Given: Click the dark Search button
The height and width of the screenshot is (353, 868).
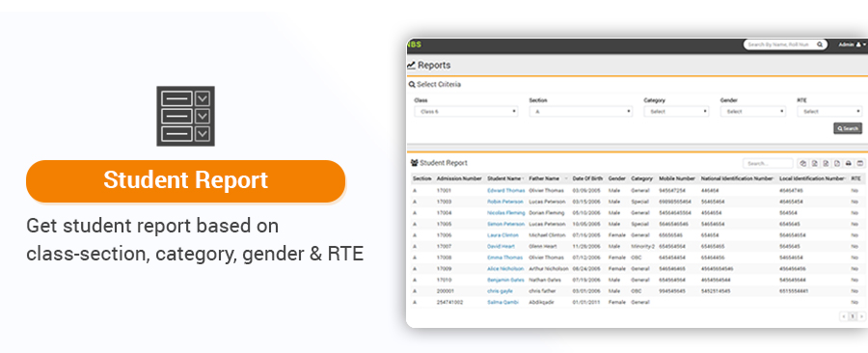Looking at the screenshot, I should [x=848, y=128].
